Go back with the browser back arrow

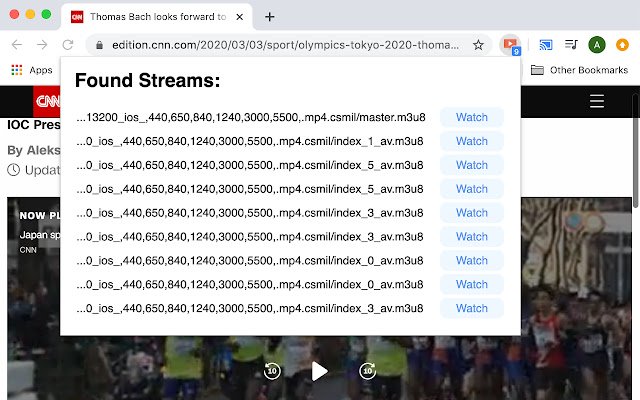tap(17, 44)
